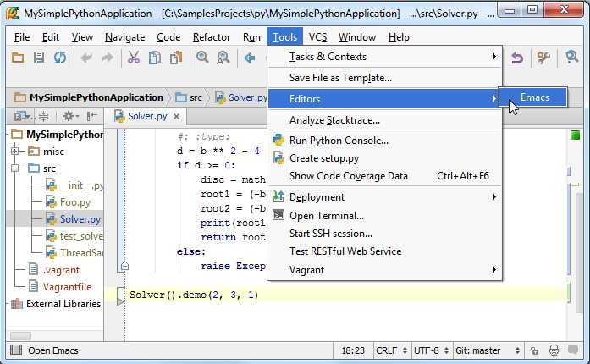The width and height of the screenshot is (590, 364).
Task: Click the Save All toolbar icon
Action: click(38, 58)
